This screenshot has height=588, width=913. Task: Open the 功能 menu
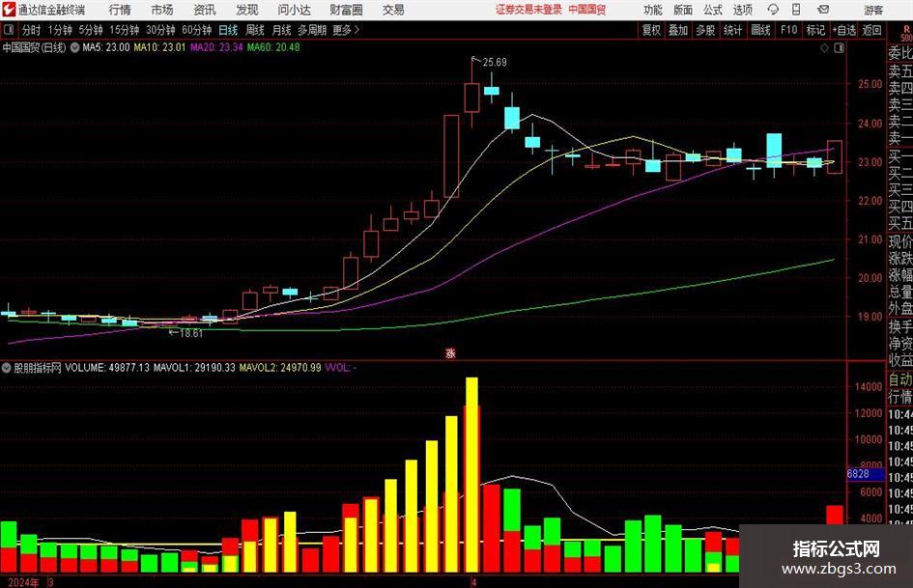pyautogui.click(x=653, y=10)
